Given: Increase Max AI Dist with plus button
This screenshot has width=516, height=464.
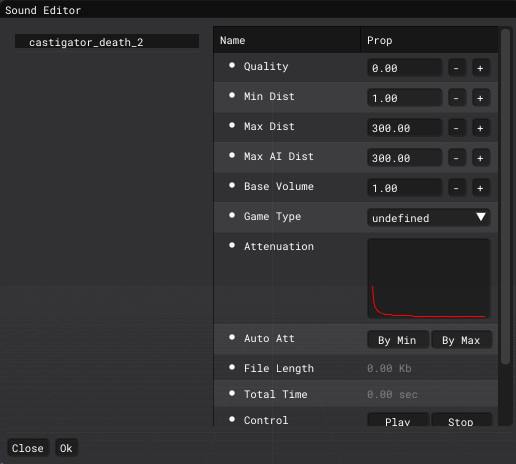Looking at the screenshot, I should [x=481, y=158].
